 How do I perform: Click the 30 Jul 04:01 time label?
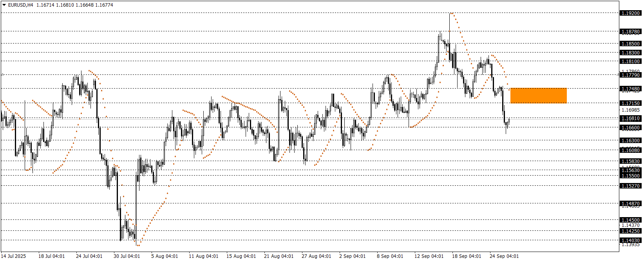[x=127, y=256]
